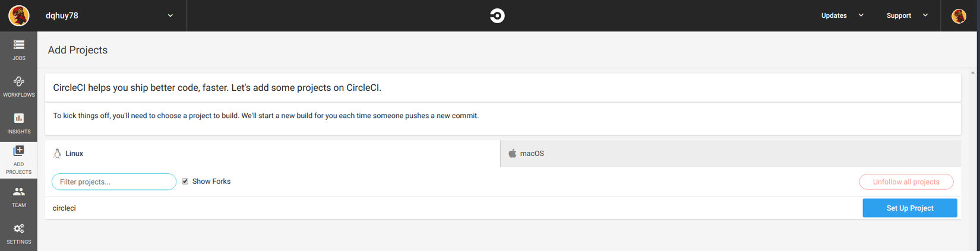This screenshot has height=251, width=980.
Task: Click the scrollbar up arrow at right edge
Action: (x=973, y=73)
